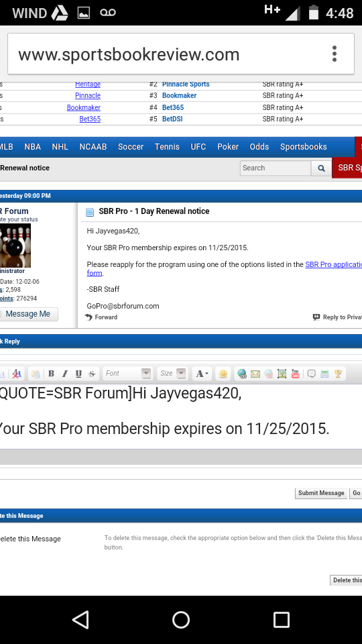Open the Soccer nav tab
Image resolution: width=362 pixels, height=644 pixels.
[x=131, y=147]
